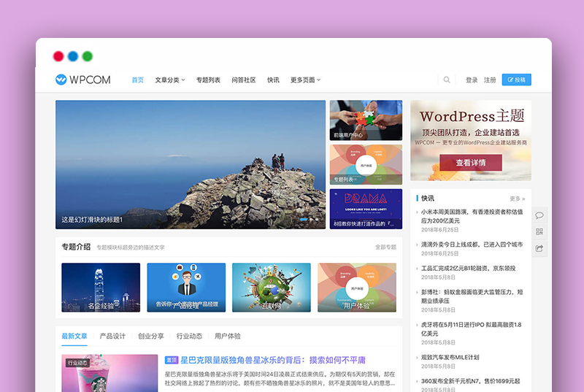Click the blue window dot
Image resolution: width=584 pixels, height=392 pixels.
point(73,56)
